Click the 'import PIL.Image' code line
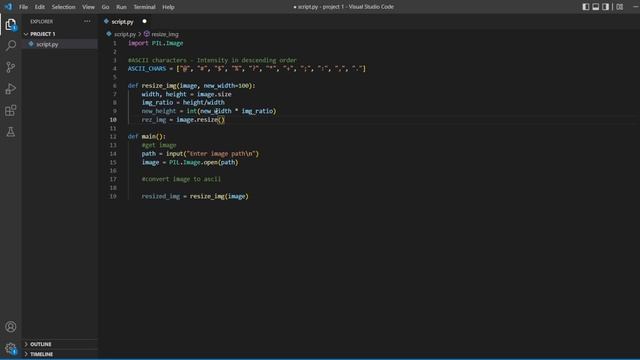Image resolution: width=640 pixels, height=360 pixels. 156,43
